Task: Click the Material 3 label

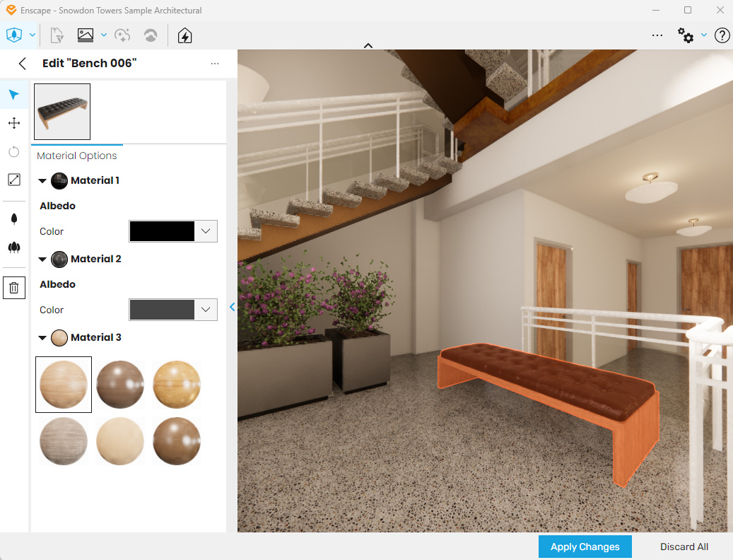Action: pyautogui.click(x=96, y=337)
